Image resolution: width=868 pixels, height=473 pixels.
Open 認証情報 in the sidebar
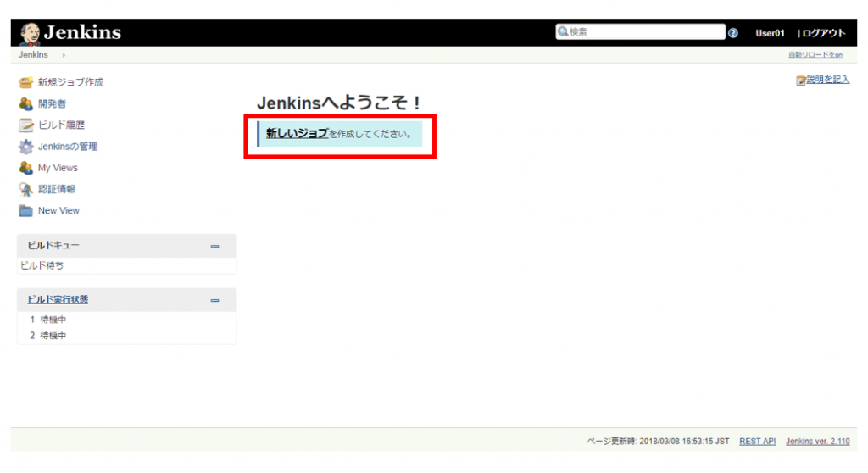(57, 189)
